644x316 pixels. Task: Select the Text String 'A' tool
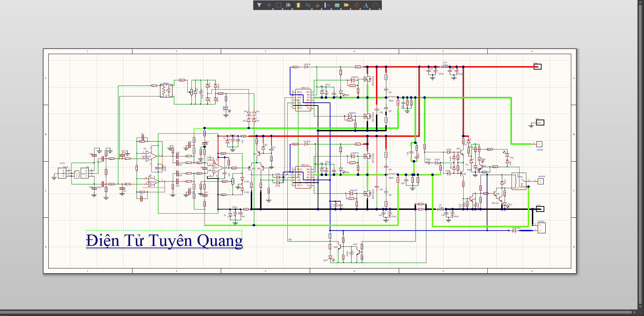coord(366,5)
